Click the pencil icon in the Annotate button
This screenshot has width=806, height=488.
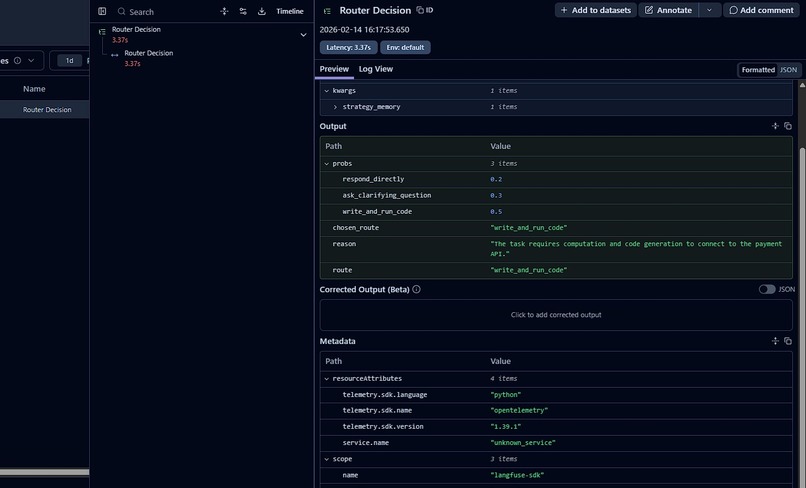[x=649, y=10]
